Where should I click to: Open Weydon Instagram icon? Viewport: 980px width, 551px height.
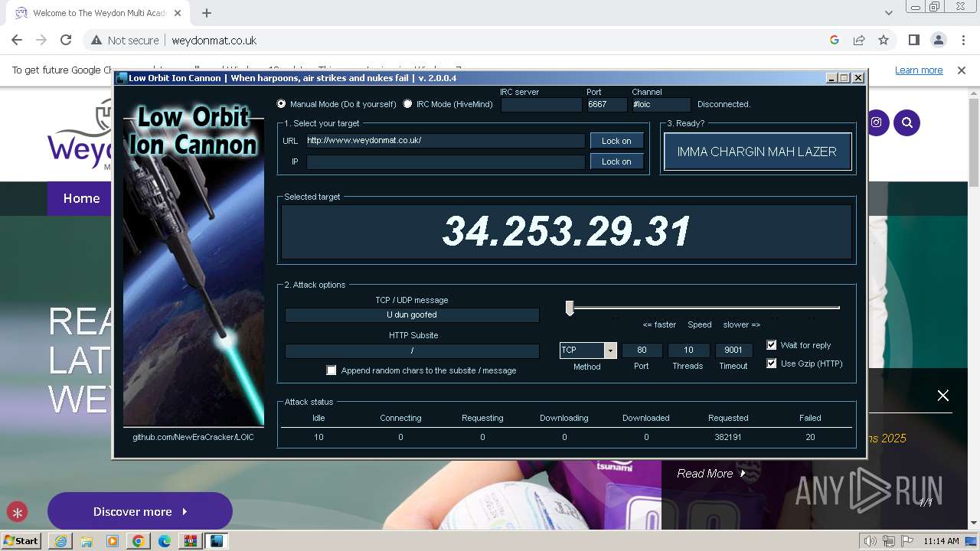[x=877, y=122]
